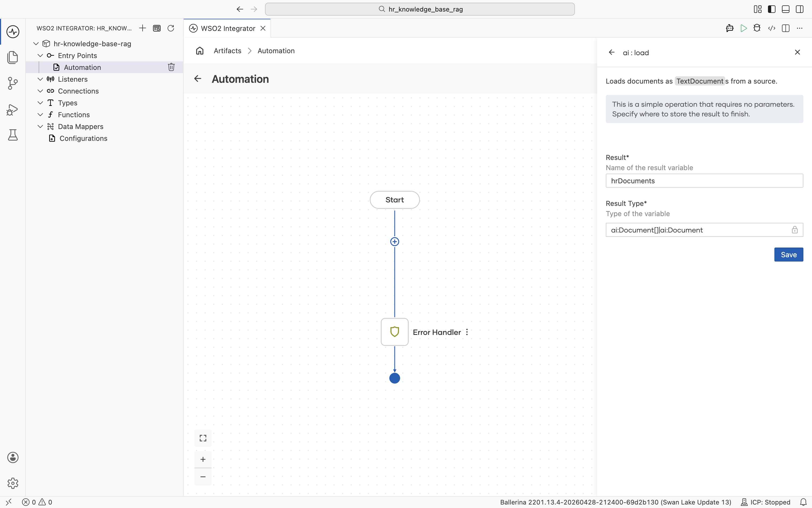The height and width of the screenshot is (508, 812).
Task: Click the back arrow beside Automation title
Action: [198, 79]
